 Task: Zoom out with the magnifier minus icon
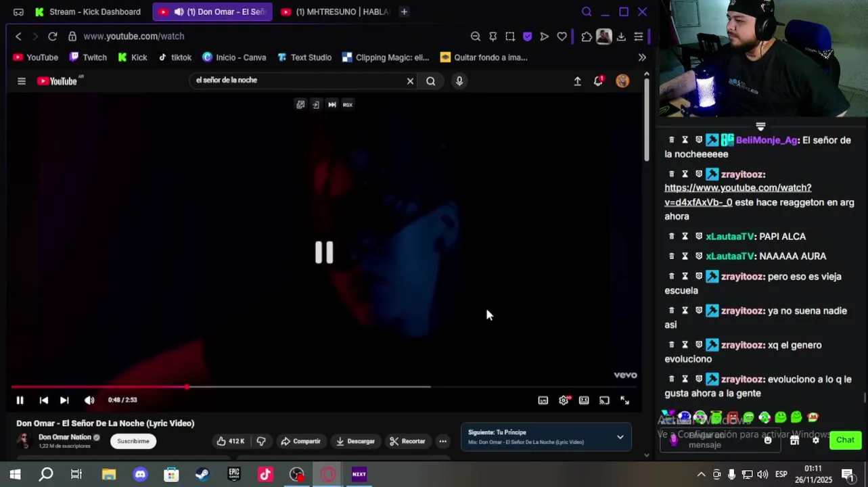point(476,37)
